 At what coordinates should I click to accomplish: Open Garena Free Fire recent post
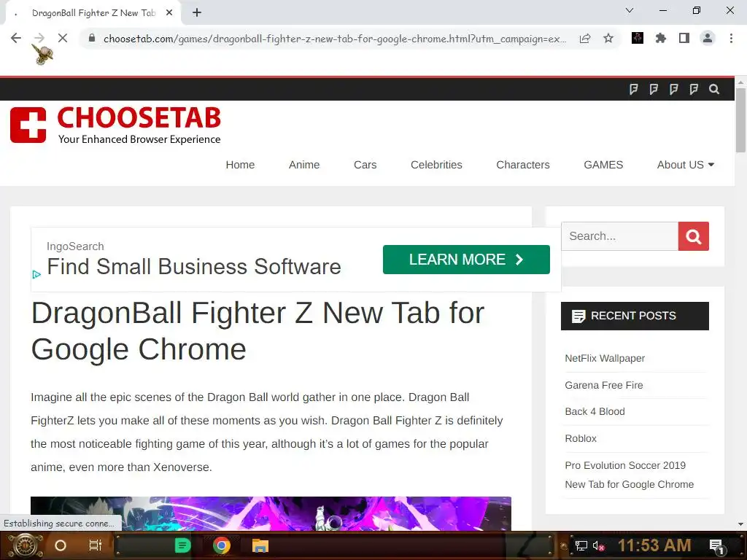click(603, 385)
